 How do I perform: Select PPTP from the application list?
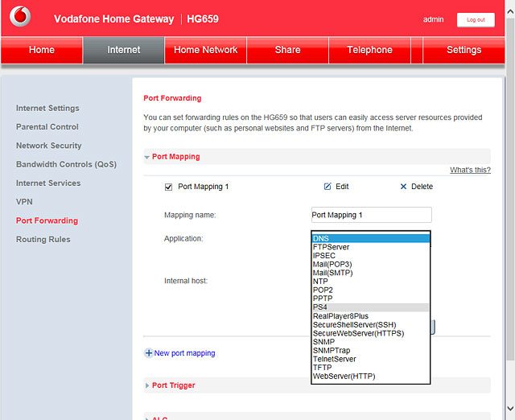click(x=370, y=299)
